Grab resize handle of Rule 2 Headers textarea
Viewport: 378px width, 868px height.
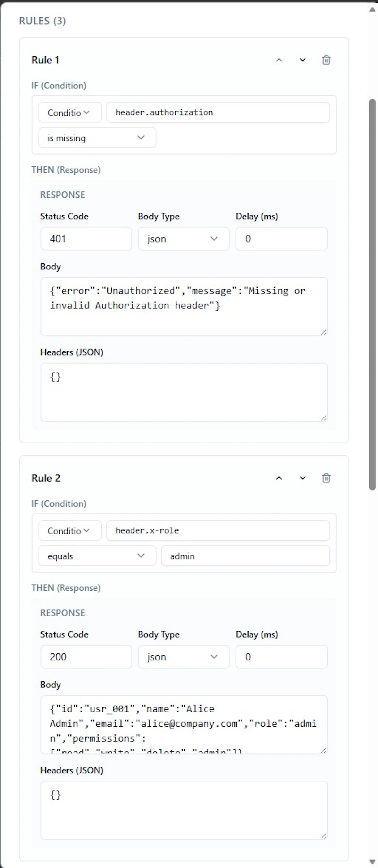tap(324, 836)
